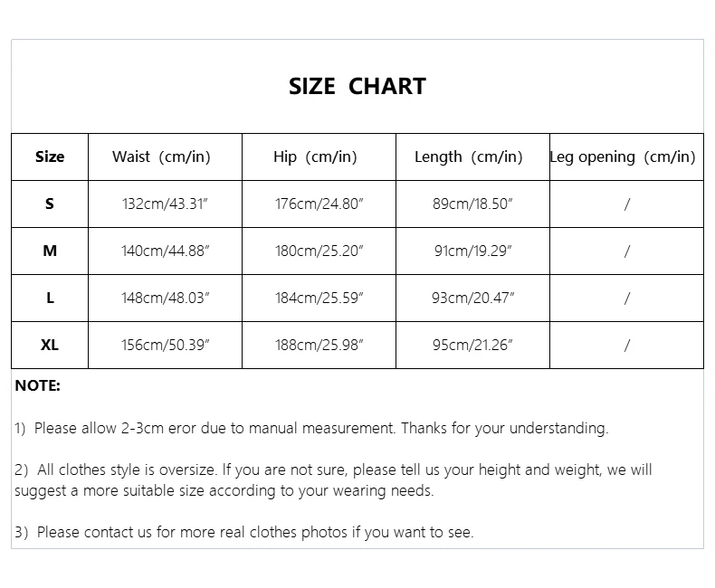
Task: Click the Hip (cm/in) column header
Action: coord(315,156)
